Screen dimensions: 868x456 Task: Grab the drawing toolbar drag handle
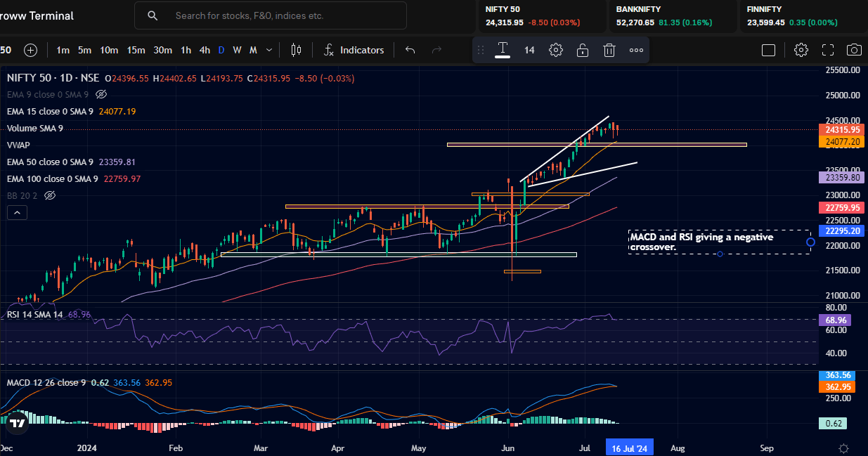[481, 50]
